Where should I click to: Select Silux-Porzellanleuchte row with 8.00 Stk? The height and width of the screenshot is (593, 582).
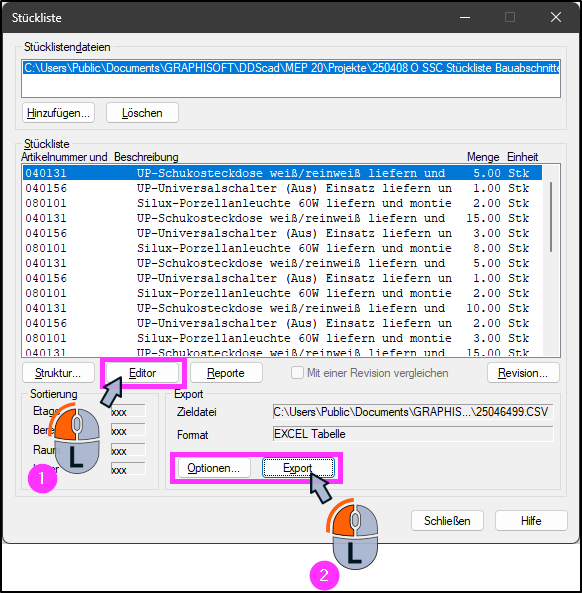[x=282, y=248]
